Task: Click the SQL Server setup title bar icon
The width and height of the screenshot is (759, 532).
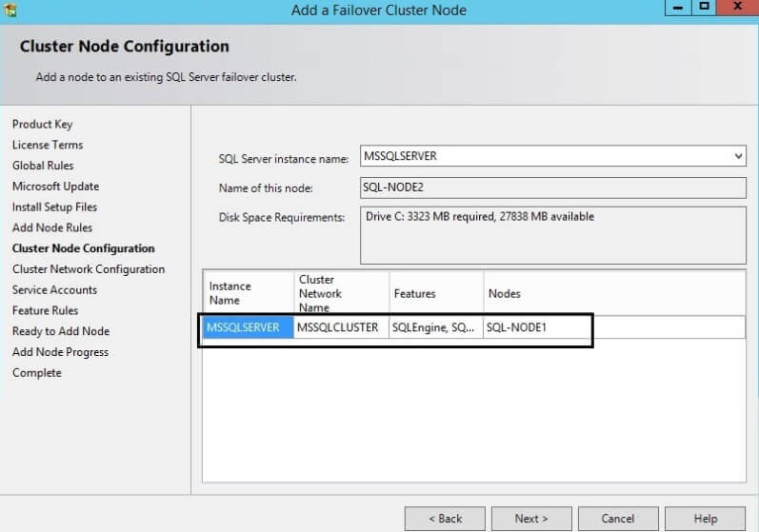Action: [10, 10]
